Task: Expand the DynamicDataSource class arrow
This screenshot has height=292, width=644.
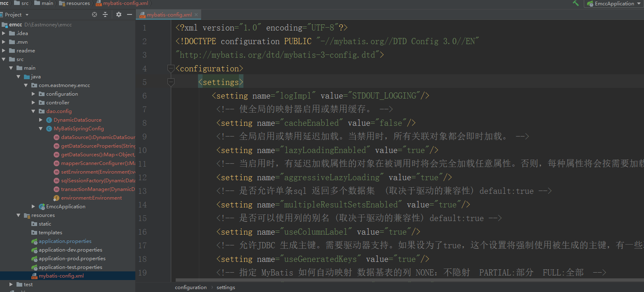Action: [41, 120]
